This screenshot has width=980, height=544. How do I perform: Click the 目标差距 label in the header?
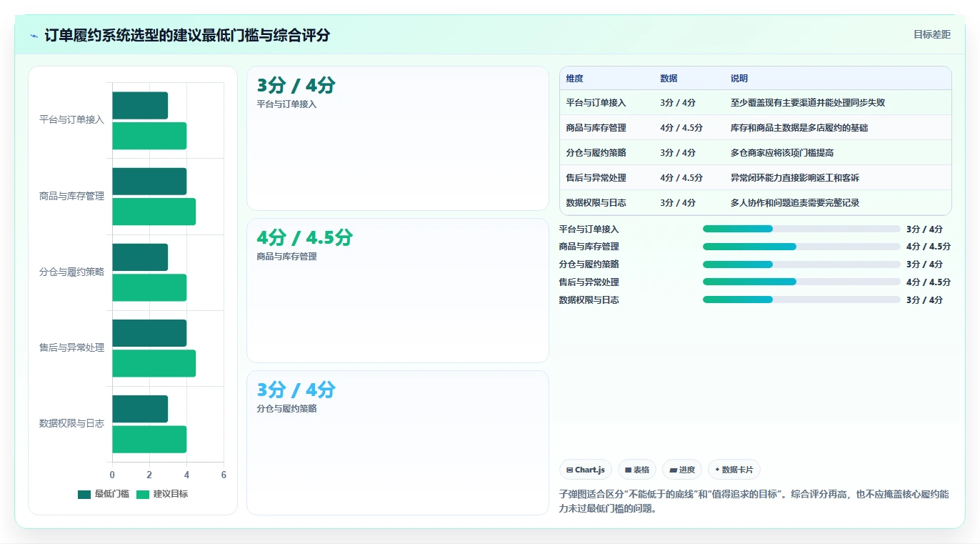point(932,34)
